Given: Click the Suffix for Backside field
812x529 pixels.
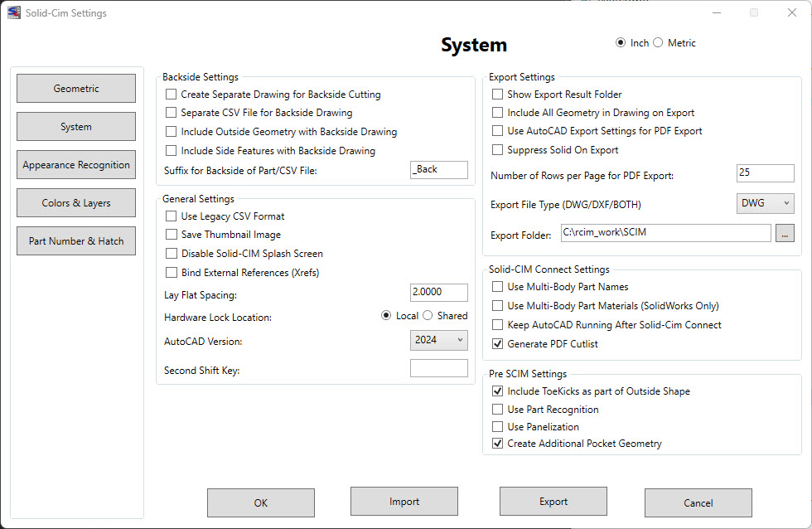Looking at the screenshot, I should point(438,169).
